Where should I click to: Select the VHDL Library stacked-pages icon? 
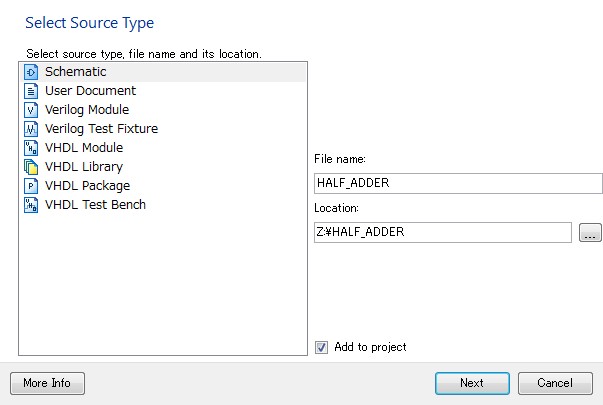(x=31, y=167)
